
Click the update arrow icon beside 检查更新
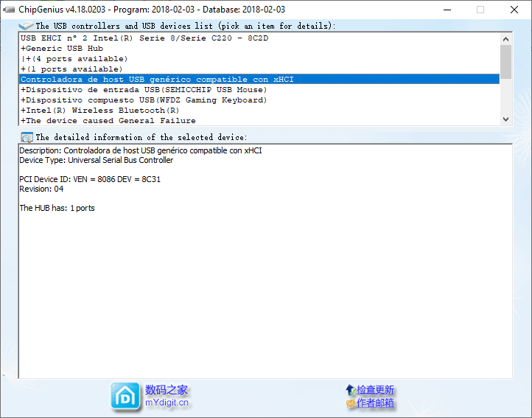click(x=350, y=390)
